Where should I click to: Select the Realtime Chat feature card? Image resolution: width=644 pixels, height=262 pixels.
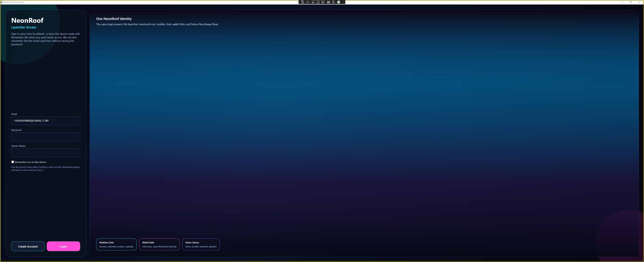116,244
